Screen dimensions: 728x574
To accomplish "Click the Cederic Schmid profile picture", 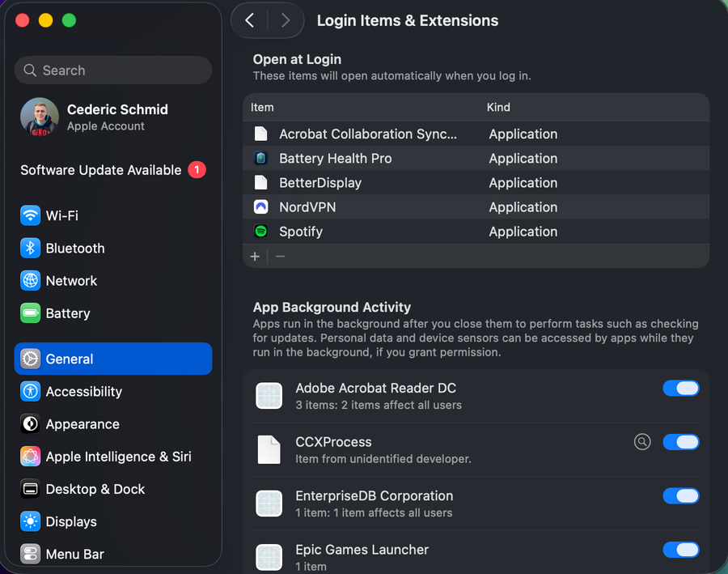I will [x=40, y=117].
